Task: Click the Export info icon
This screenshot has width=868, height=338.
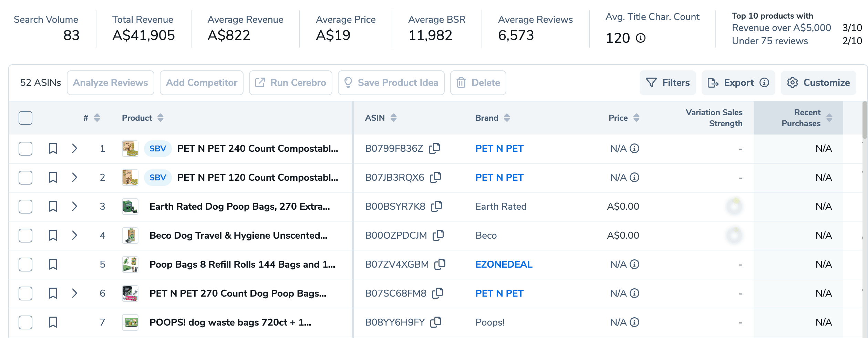Action: pos(764,83)
